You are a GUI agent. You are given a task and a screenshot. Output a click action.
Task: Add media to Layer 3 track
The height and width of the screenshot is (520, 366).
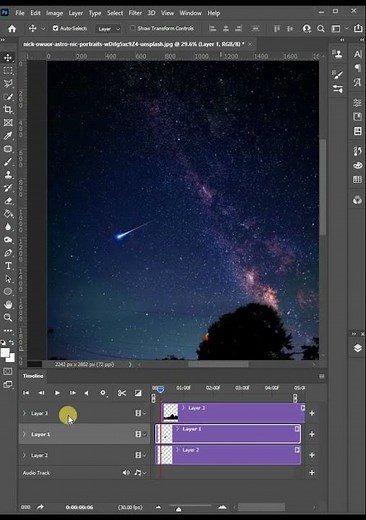[312, 413]
